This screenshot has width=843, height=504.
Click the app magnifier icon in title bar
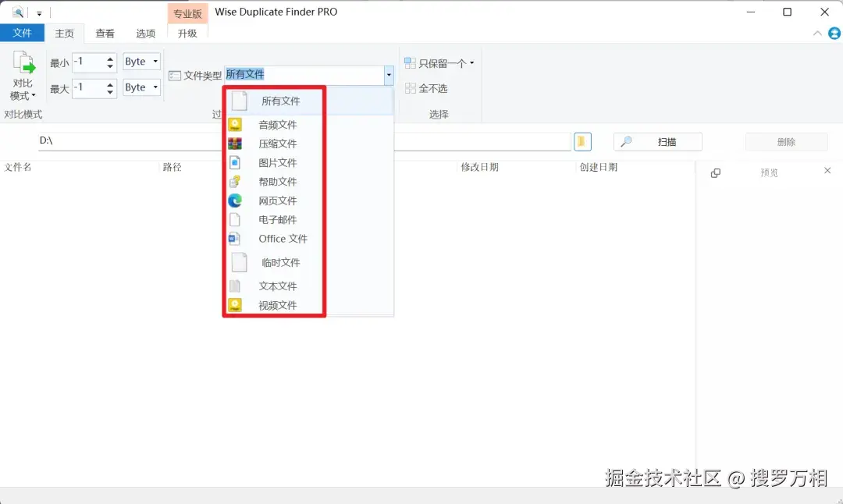[18, 12]
